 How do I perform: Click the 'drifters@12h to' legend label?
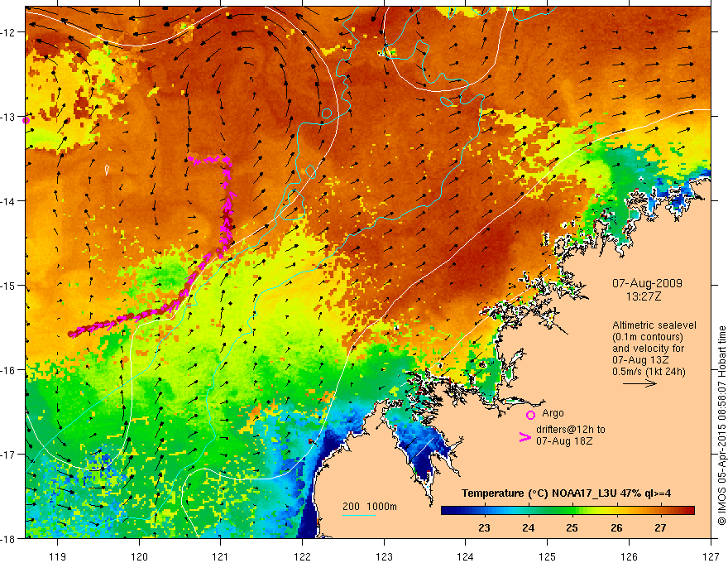pyautogui.click(x=571, y=430)
